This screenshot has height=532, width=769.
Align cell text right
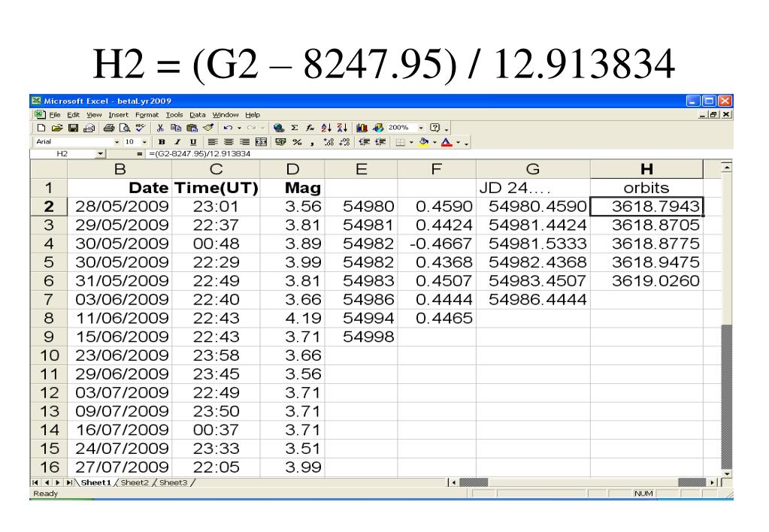[x=245, y=142]
